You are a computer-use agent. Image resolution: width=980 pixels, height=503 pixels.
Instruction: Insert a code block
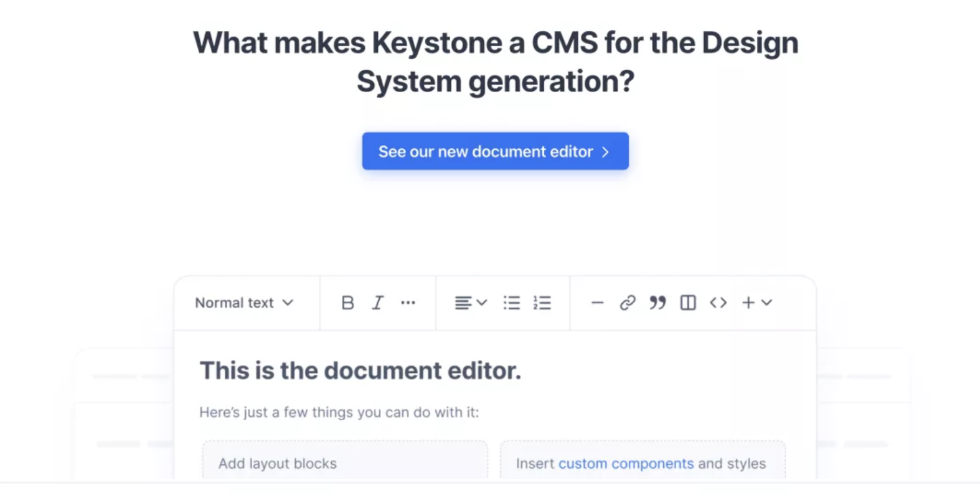(718, 303)
